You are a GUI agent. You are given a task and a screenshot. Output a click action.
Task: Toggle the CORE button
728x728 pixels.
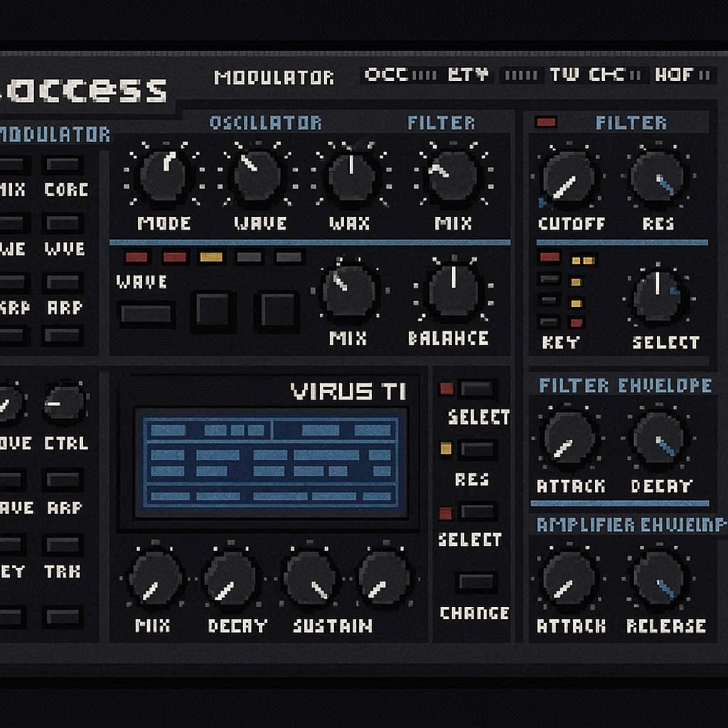[64, 165]
